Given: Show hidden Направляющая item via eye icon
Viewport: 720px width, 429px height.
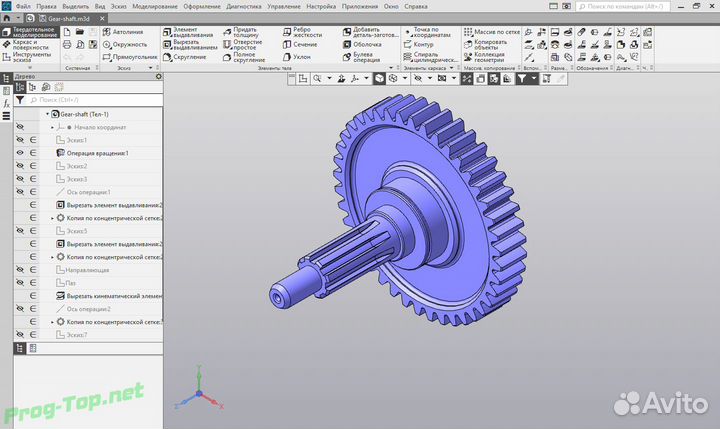Looking at the screenshot, I should click(19, 270).
